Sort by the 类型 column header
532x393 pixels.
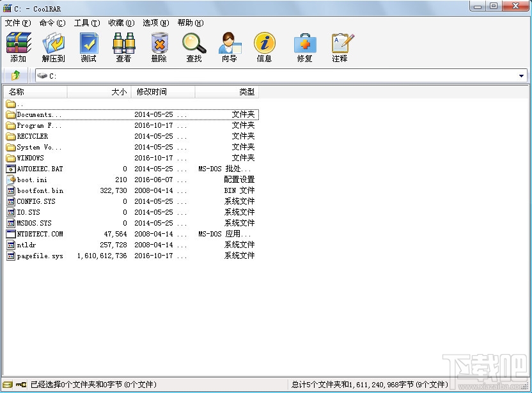(x=227, y=92)
